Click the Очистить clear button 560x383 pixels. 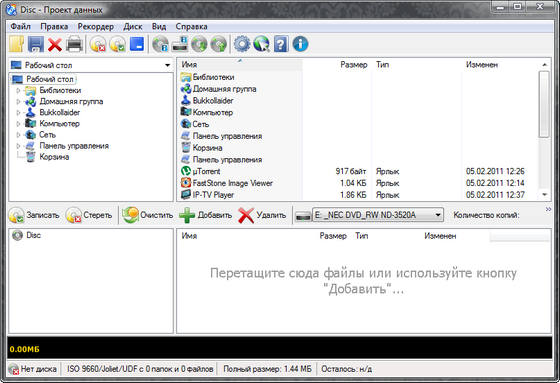point(148,215)
